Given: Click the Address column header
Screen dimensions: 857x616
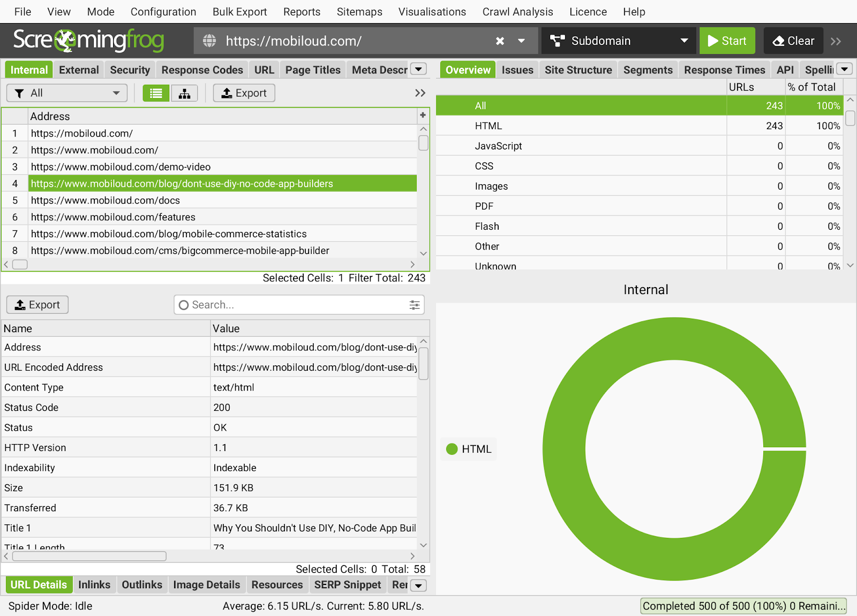Looking at the screenshot, I should coord(222,116).
